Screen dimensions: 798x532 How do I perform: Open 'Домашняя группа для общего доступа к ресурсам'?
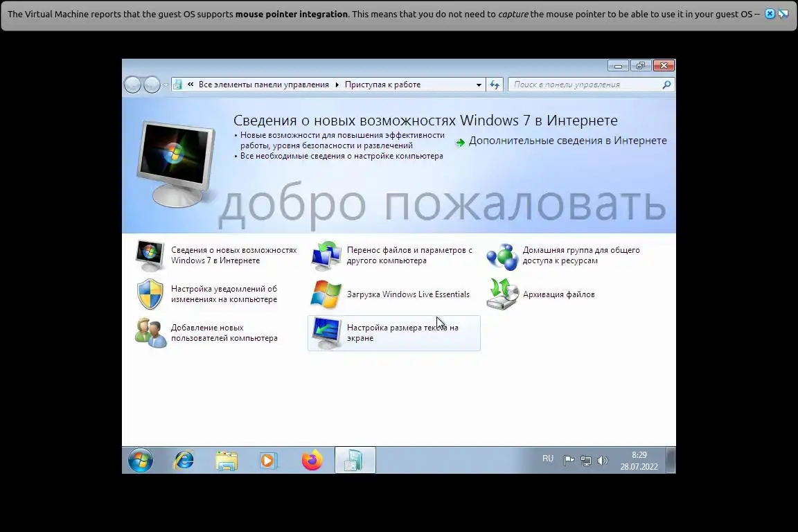pos(581,255)
